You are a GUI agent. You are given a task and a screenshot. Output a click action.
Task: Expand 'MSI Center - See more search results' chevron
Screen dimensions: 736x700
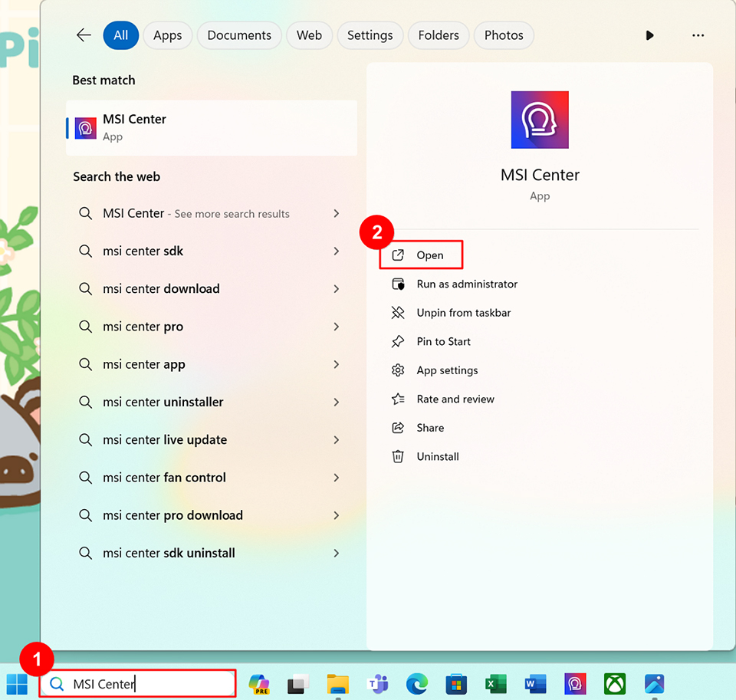[336, 214]
